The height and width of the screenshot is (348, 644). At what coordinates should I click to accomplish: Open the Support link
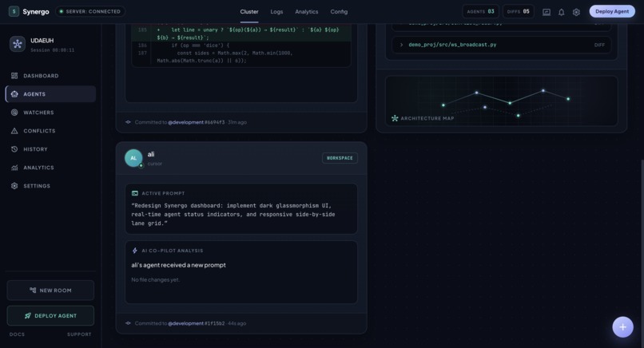(x=79, y=334)
